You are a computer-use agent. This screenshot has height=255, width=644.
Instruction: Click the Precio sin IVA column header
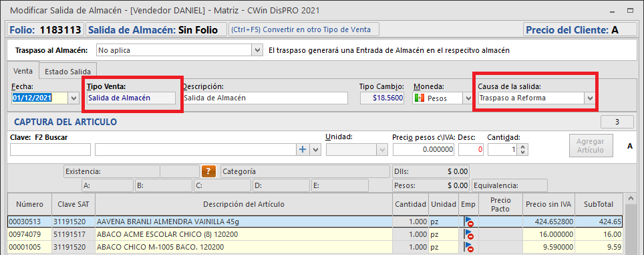(548, 204)
